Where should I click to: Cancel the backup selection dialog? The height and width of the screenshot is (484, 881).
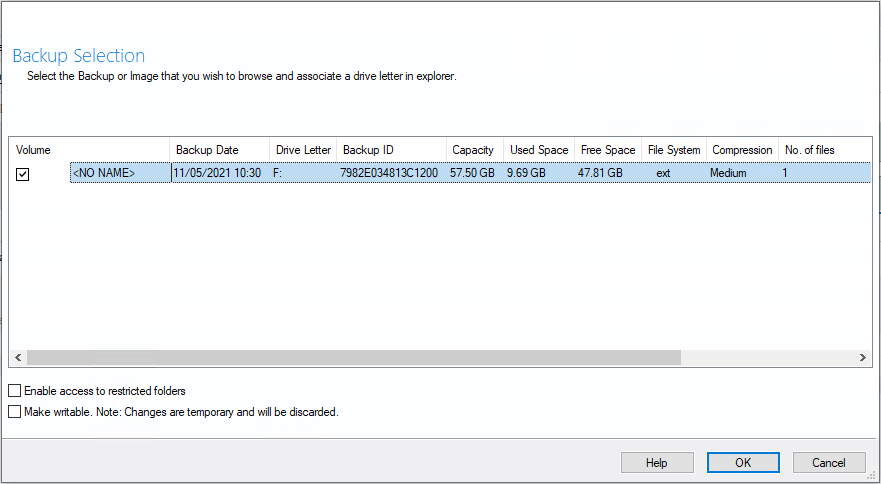point(829,463)
